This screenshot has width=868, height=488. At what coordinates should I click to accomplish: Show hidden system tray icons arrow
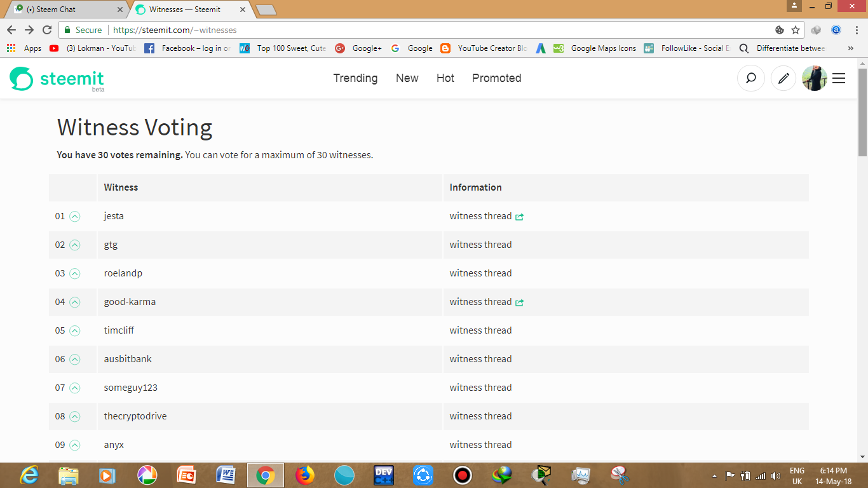tap(714, 475)
